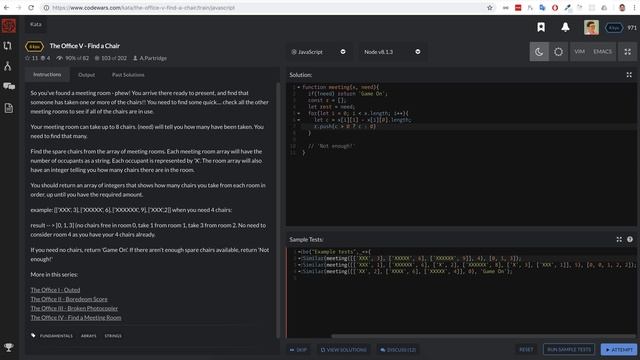The image size is (640, 360).
Task: Click the ATTEMPT button
Action: coord(619,350)
